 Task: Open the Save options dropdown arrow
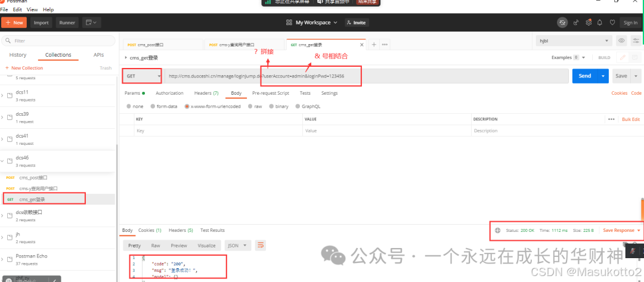click(x=636, y=76)
